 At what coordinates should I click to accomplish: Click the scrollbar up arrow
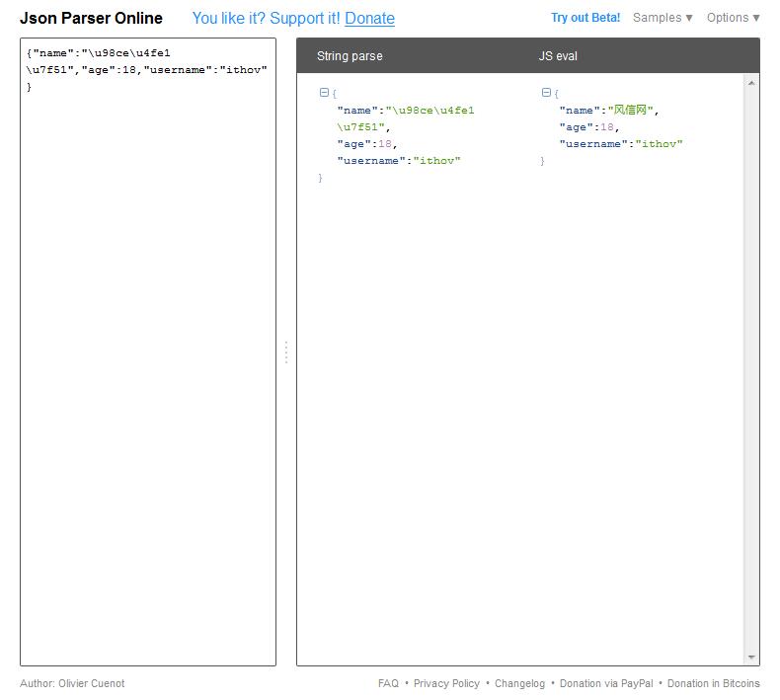click(x=752, y=83)
